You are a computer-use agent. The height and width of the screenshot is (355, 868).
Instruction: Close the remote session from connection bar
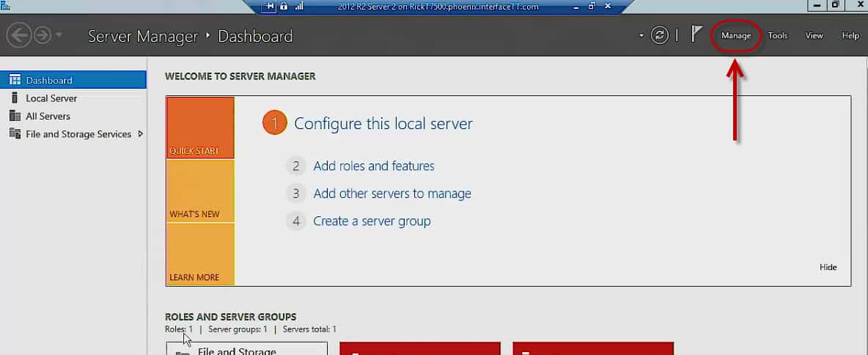607,6
